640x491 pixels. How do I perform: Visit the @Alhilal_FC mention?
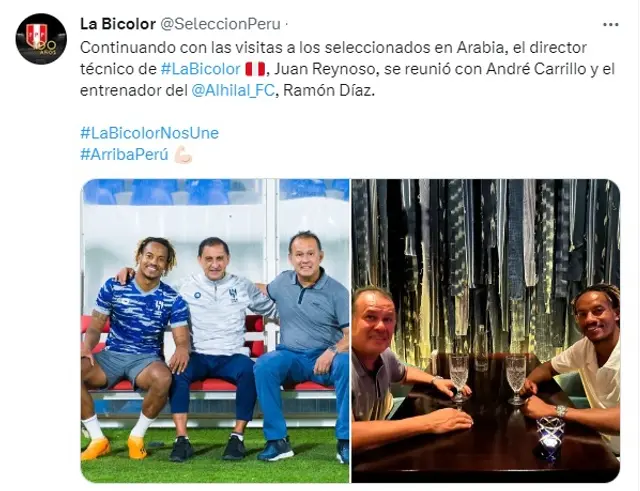click(233, 90)
